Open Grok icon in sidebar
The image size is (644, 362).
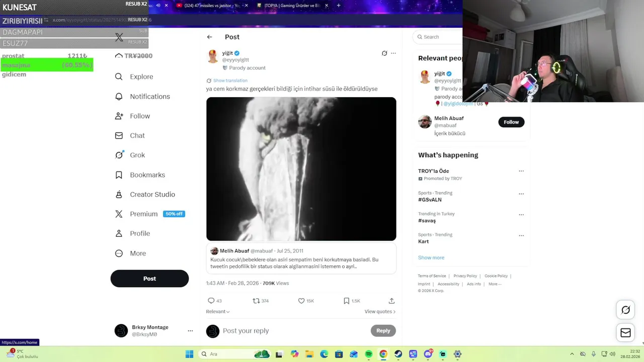click(x=119, y=155)
